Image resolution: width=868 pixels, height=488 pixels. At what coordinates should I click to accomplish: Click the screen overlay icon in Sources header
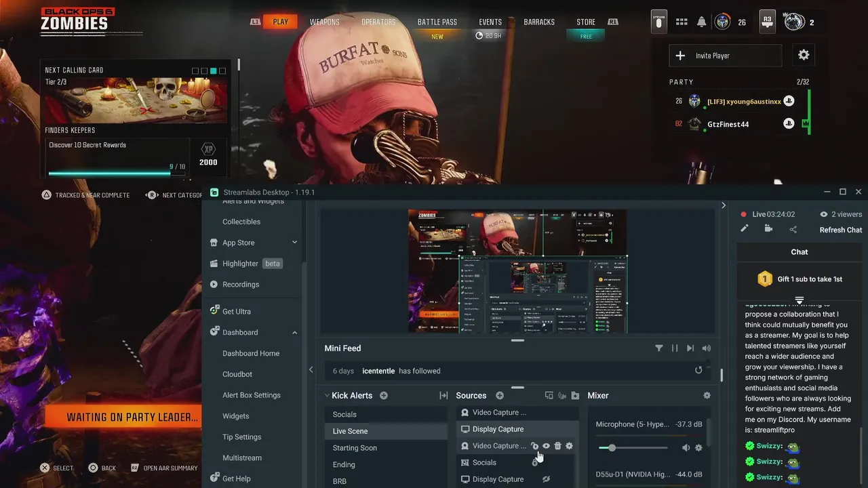point(549,396)
